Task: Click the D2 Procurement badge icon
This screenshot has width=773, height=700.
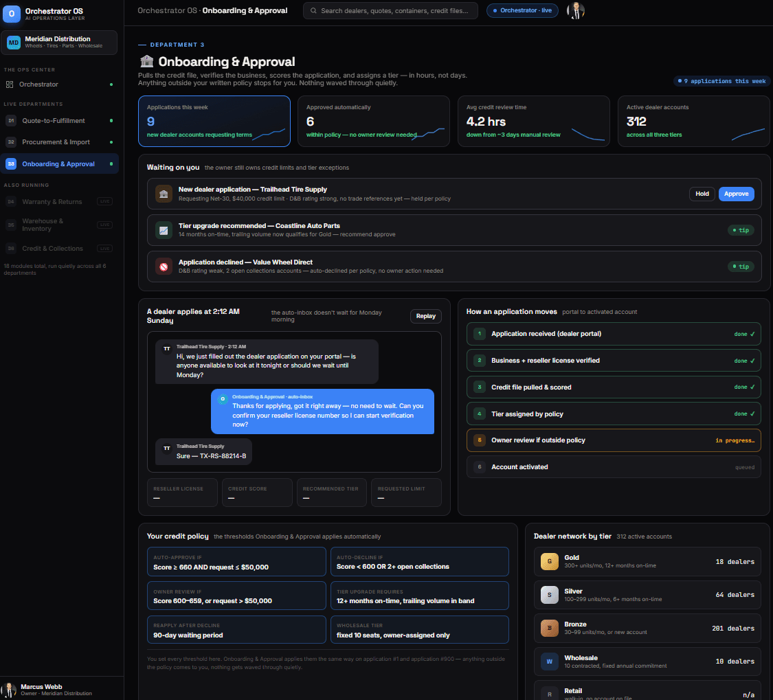Action: click(11, 142)
